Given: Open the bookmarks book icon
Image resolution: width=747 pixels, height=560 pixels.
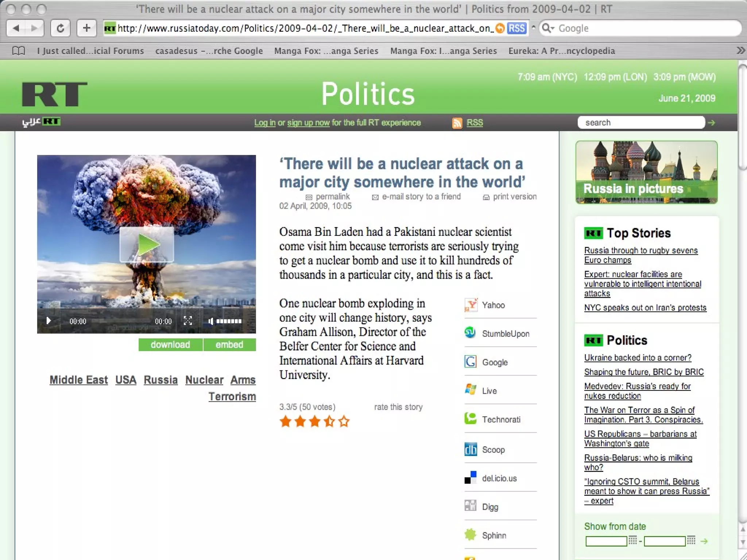Looking at the screenshot, I should [19, 51].
